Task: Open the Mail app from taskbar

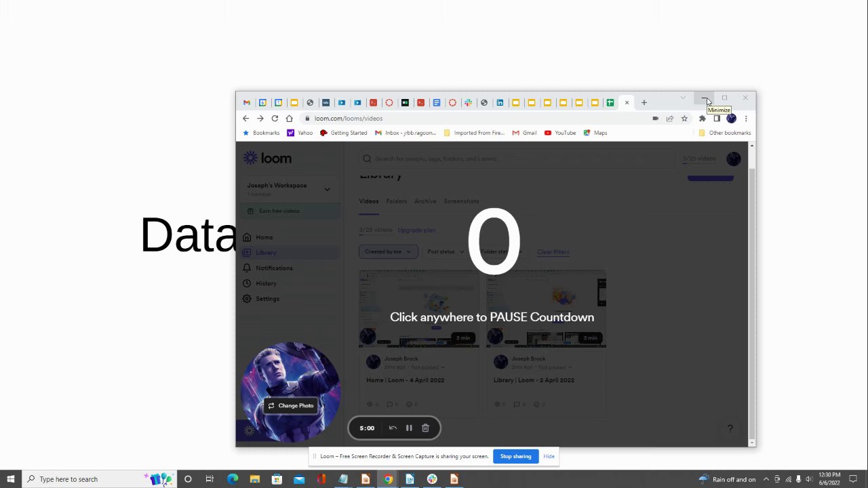Action: (299, 479)
